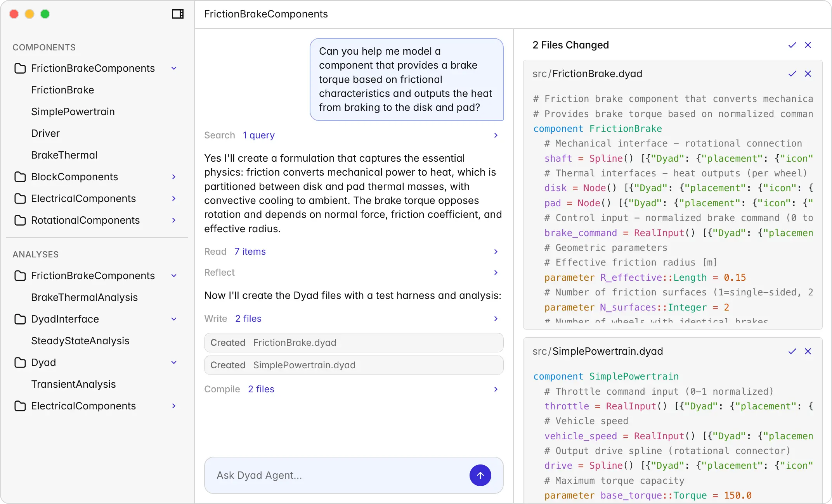Click the FrictionBrakeComponents window title
Image resolution: width=832 pixels, height=504 pixels.
(x=266, y=14)
